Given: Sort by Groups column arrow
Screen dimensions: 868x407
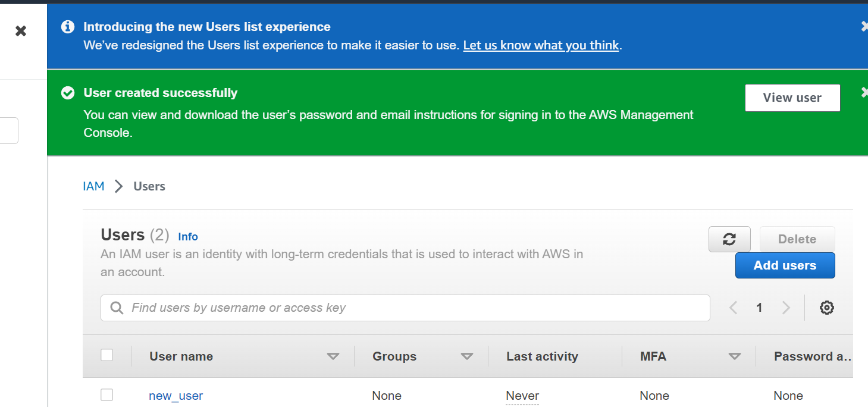Looking at the screenshot, I should point(467,356).
